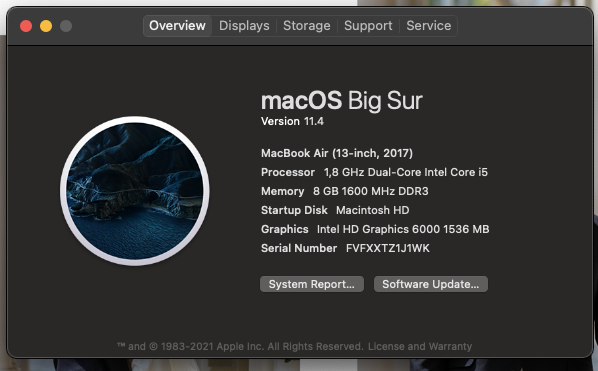Select the Service tab
The height and width of the screenshot is (371, 598).
coord(429,26)
